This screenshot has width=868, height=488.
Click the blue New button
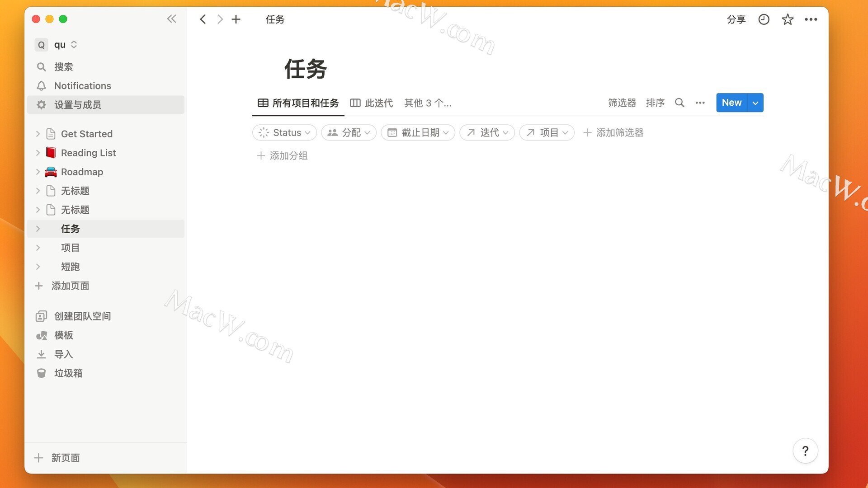tap(732, 103)
